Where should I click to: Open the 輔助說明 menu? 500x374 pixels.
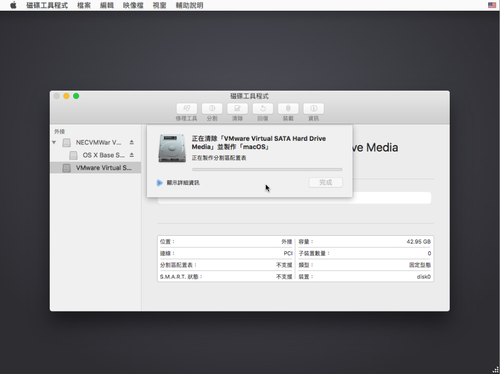point(189,5)
